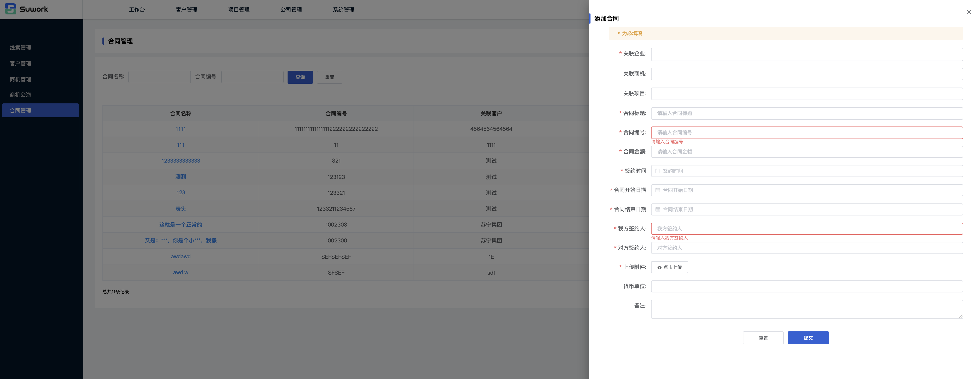980x379 pixels.
Task: Click the 查询 search button
Action: [x=300, y=77]
